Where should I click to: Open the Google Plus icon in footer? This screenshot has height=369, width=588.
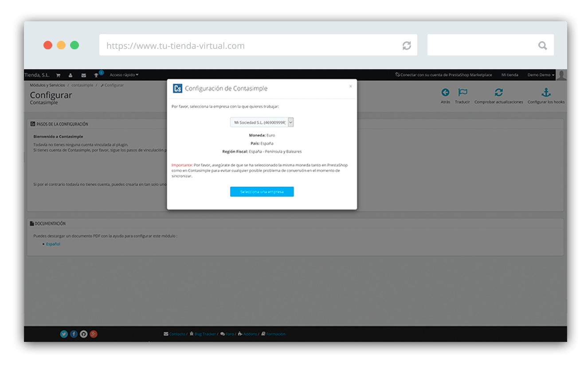pos(94,334)
